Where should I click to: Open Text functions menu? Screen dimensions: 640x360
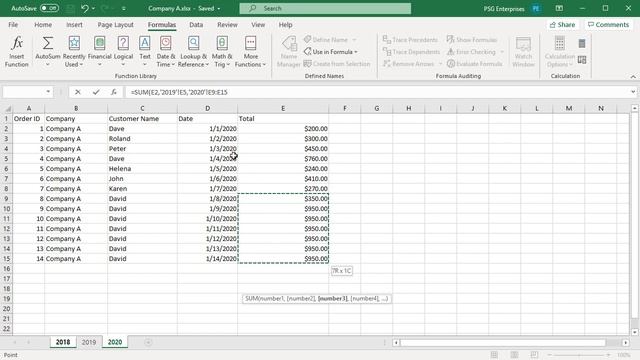coord(145,52)
